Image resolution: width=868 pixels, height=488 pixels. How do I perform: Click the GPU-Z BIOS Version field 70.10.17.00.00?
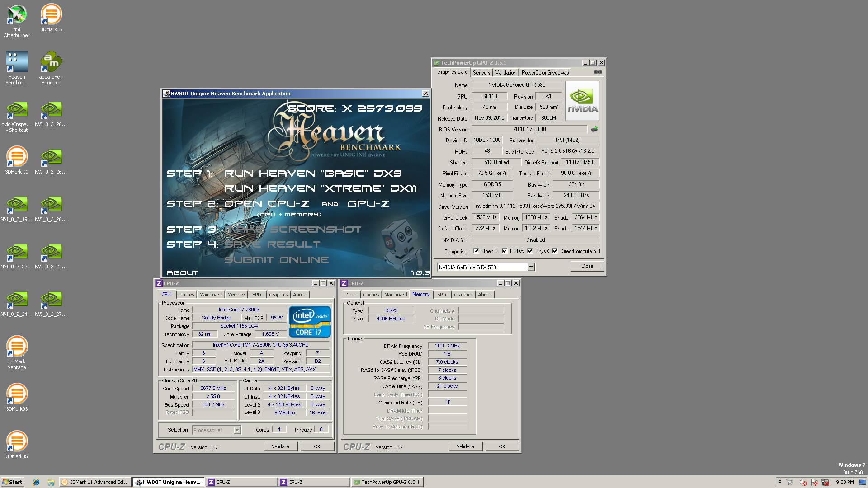(x=529, y=129)
